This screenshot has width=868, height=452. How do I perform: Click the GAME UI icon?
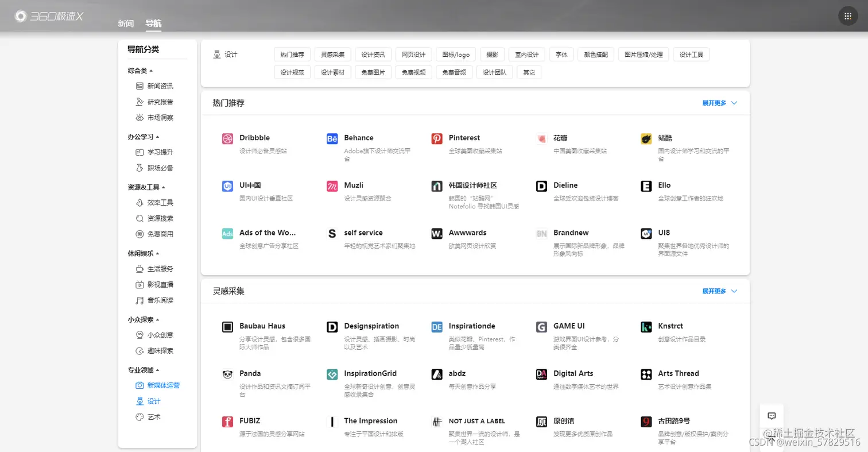point(541,327)
